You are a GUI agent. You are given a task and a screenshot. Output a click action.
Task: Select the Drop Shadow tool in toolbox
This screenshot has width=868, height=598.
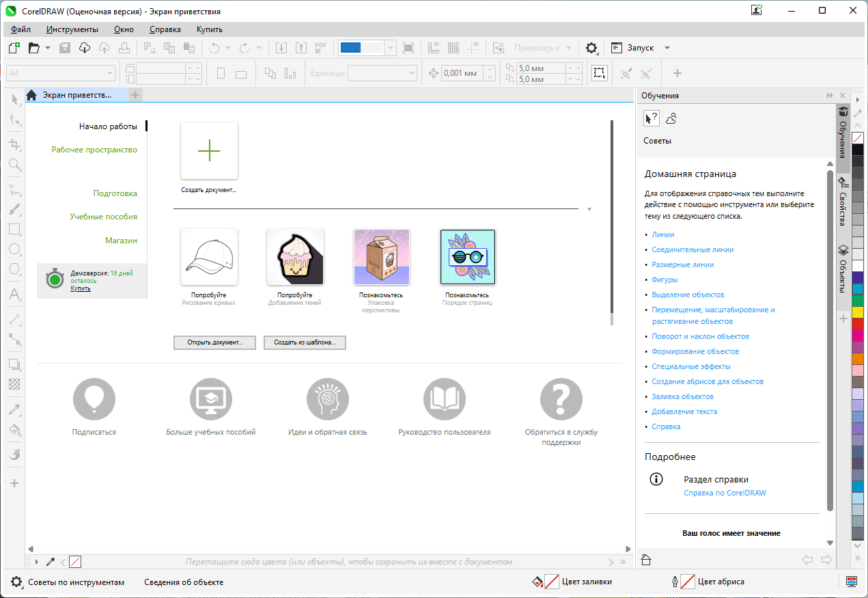pyautogui.click(x=14, y=364)
